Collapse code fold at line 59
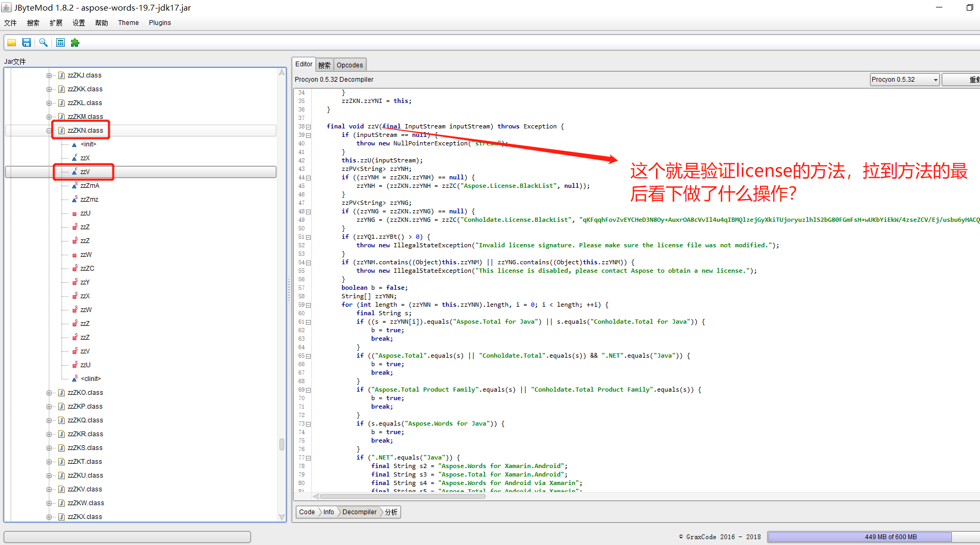Screen dimensions: 980x545 [x=309, y=305]
